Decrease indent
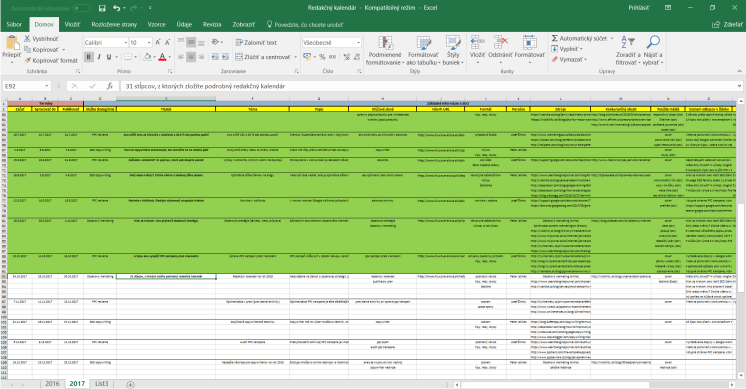746x389 pixels. pos(215,57)
